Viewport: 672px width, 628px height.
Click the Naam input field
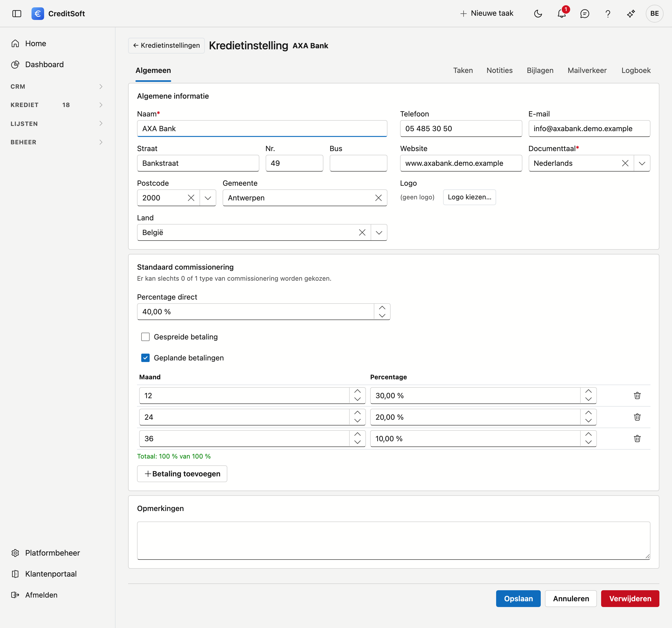[x=262, y=129]
